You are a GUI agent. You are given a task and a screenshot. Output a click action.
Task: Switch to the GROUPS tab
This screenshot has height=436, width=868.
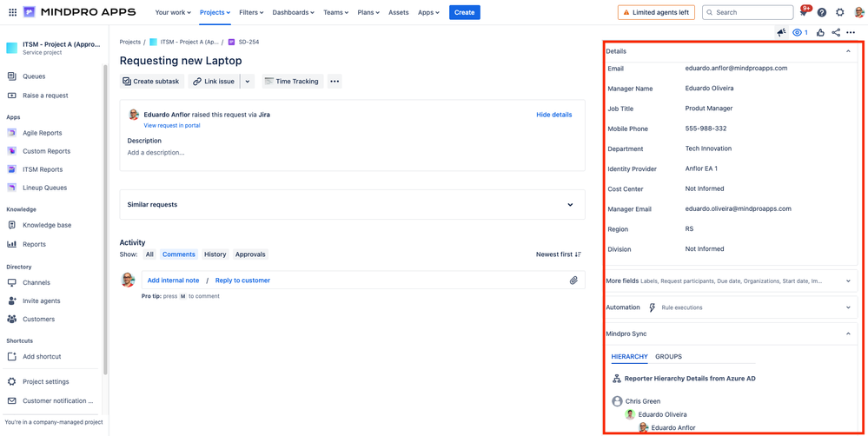coord(668,357)
